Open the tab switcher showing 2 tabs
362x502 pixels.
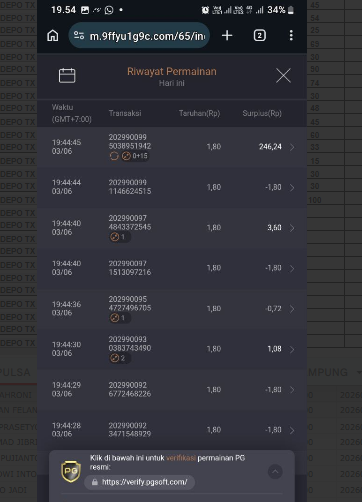pos(260,35)
